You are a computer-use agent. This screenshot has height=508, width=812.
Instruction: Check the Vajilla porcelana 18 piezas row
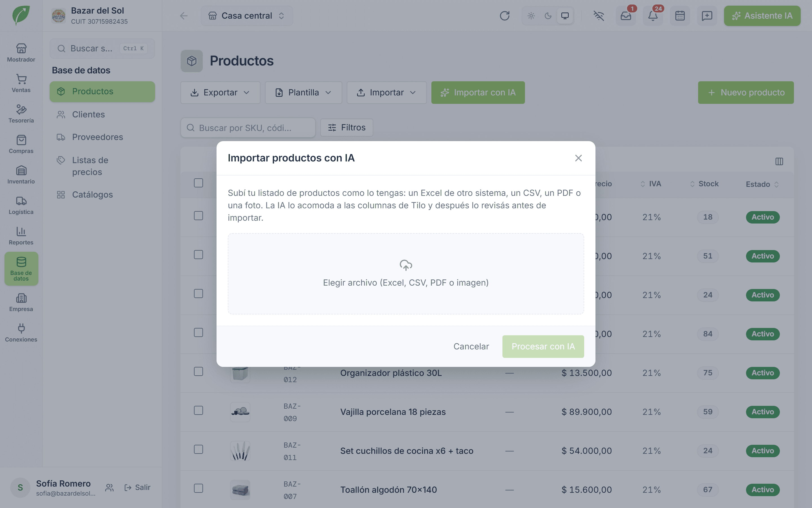coord(198,411)
